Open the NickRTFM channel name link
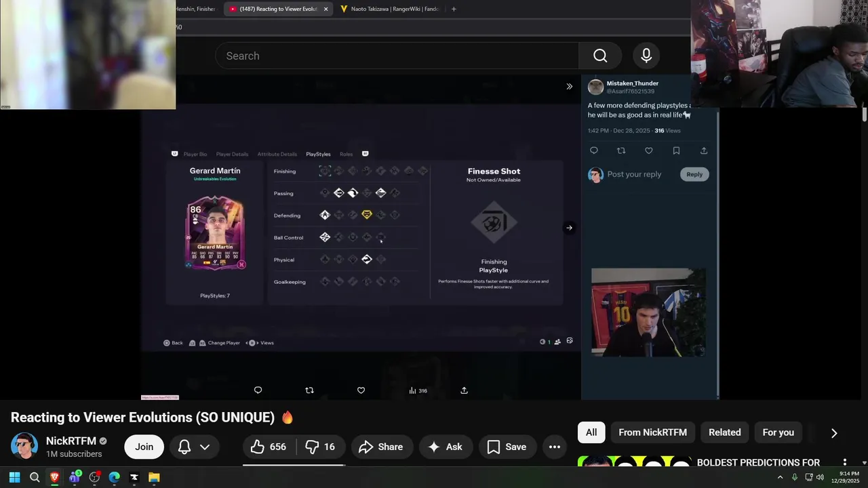Screen dimensions: 868x488 71,441
